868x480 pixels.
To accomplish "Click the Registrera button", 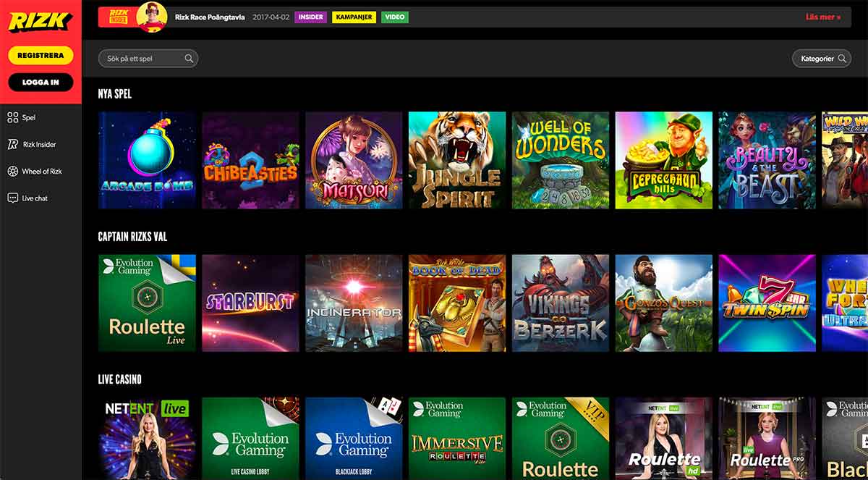I will tap(41, 55).
